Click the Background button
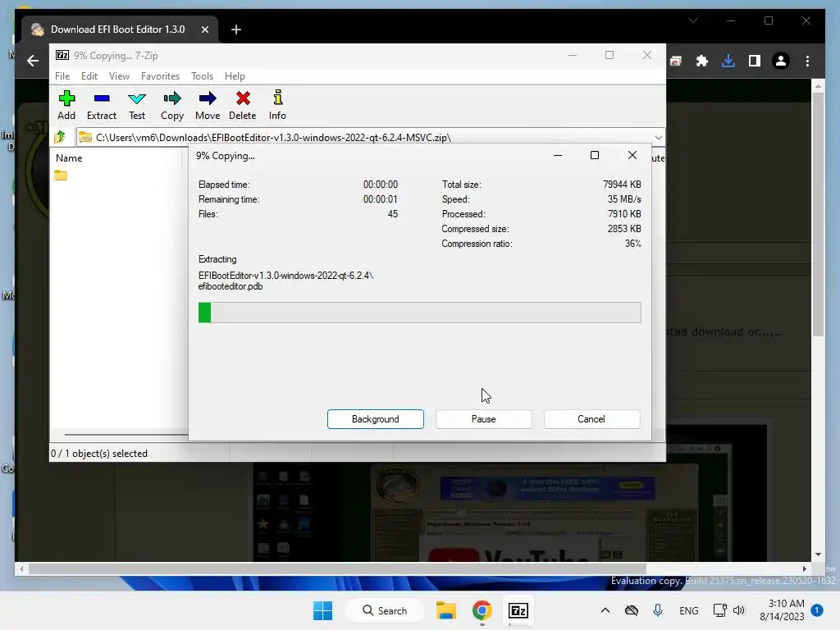The width and height of the screenshot is (840, 630). 376,419
